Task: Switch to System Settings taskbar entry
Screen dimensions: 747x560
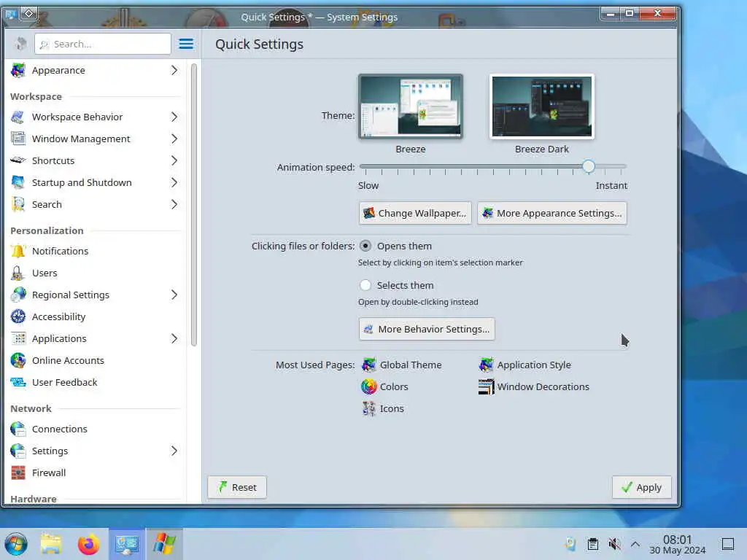Action: point(126,544)
